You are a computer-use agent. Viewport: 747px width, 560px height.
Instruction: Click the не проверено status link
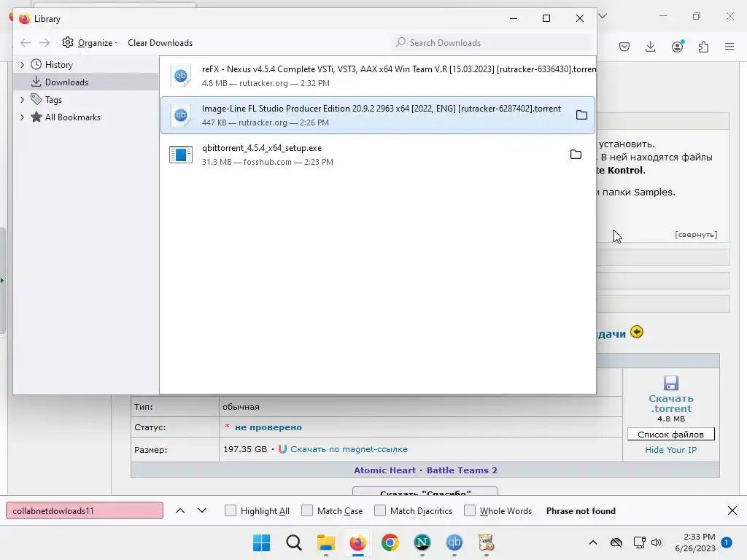point(268,427)
